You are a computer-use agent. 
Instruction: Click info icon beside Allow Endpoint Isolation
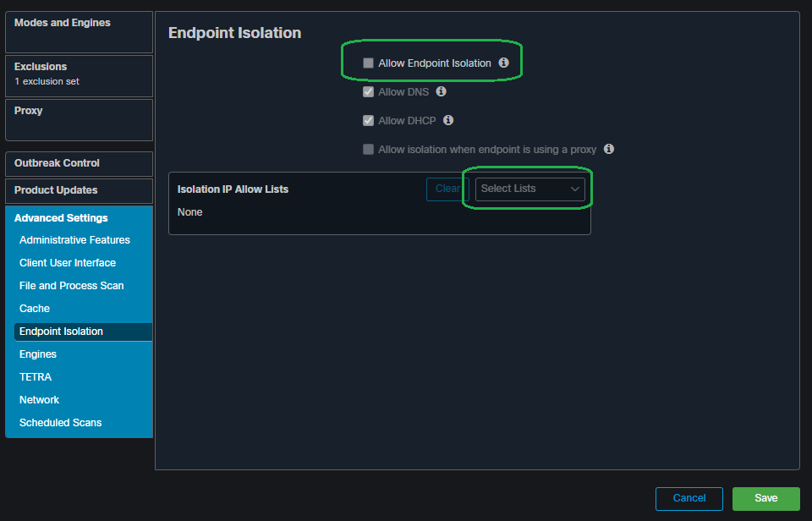tap(504, 63)
